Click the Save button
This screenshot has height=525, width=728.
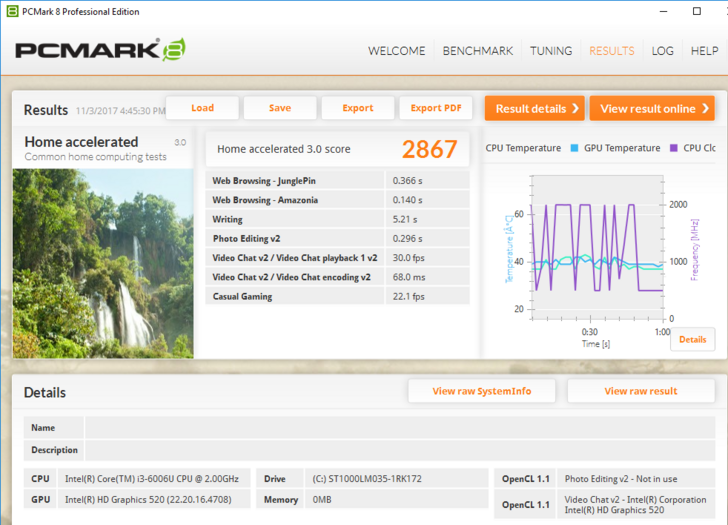(x=280, y=108)
